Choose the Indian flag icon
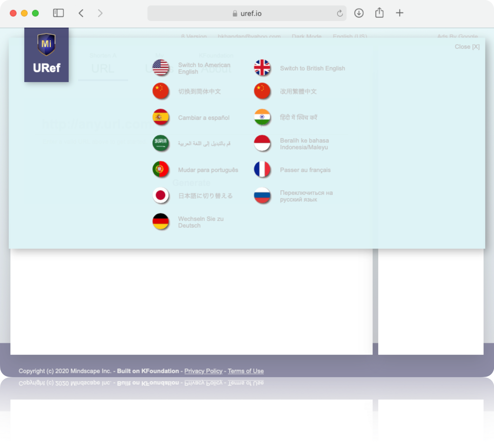The image size is (494, 448). (x=262, y=117)
